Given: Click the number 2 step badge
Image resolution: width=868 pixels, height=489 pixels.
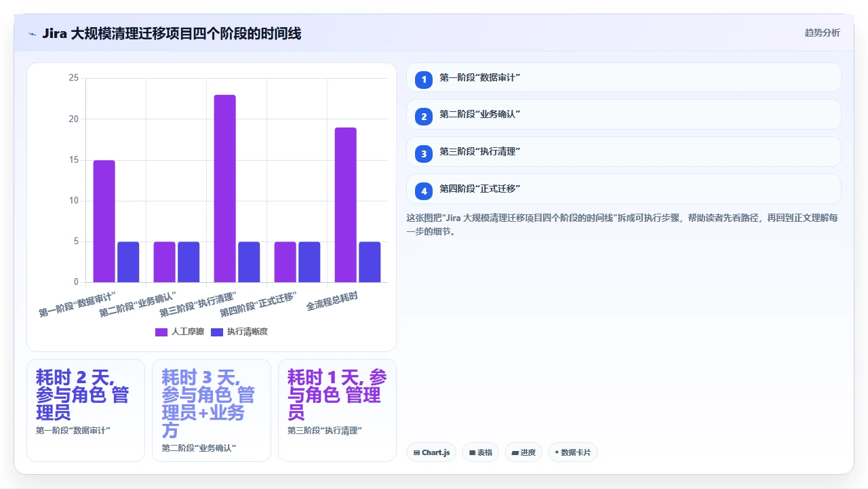Looking at the screenshot, I should point(424,117).
